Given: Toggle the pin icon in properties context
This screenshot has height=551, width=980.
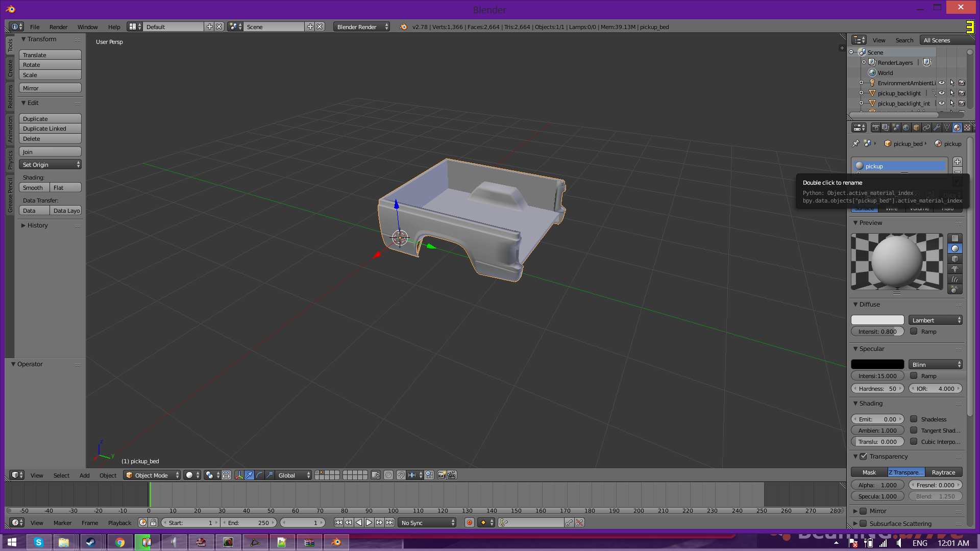Looking at the screenshot, I should (x=856, y=144).
